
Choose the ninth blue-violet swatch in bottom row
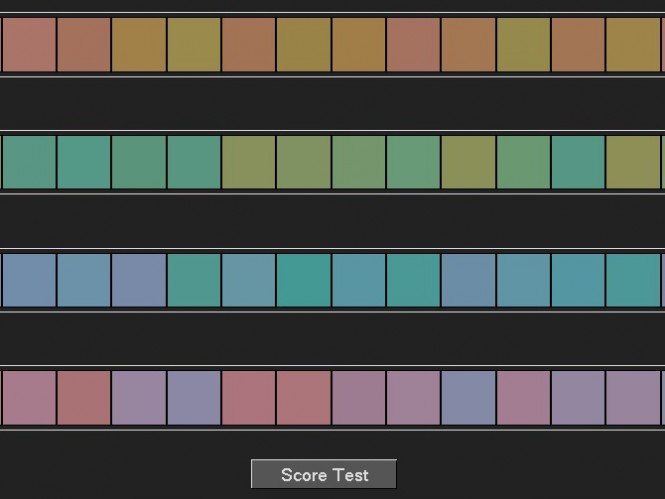click(469, 398)
